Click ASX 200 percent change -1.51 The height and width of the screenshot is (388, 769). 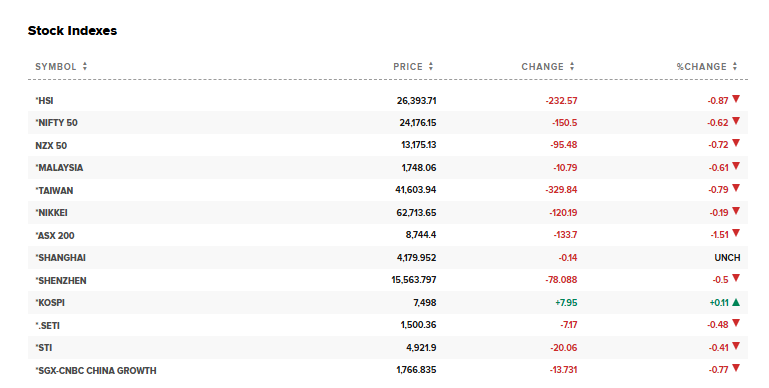pos(719,235)
